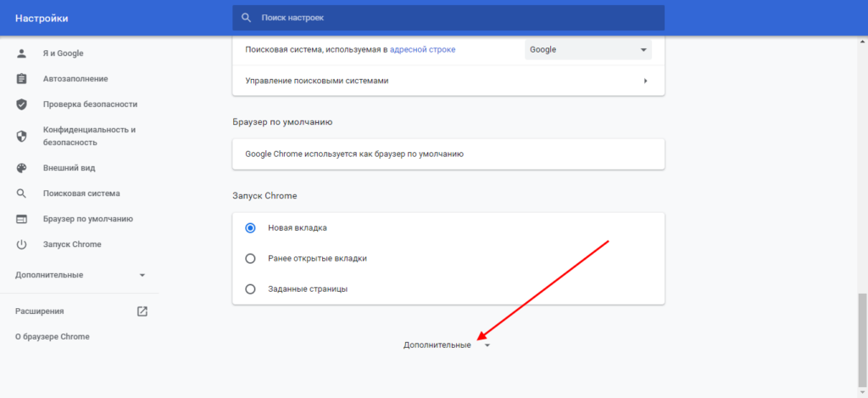Follow the адресной строке link

(422, 50)
